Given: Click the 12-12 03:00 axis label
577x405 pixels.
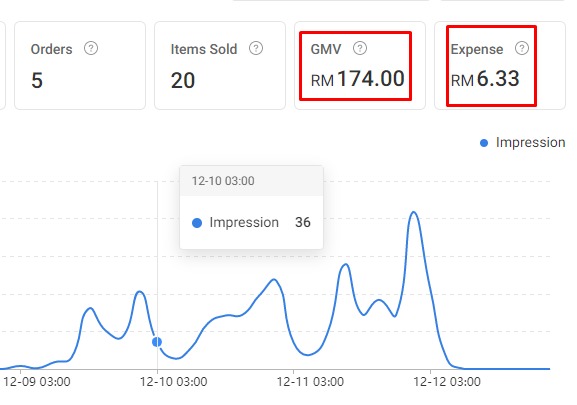Looking at the screenshot, I should pyautogui.click(x=447, y=381).
